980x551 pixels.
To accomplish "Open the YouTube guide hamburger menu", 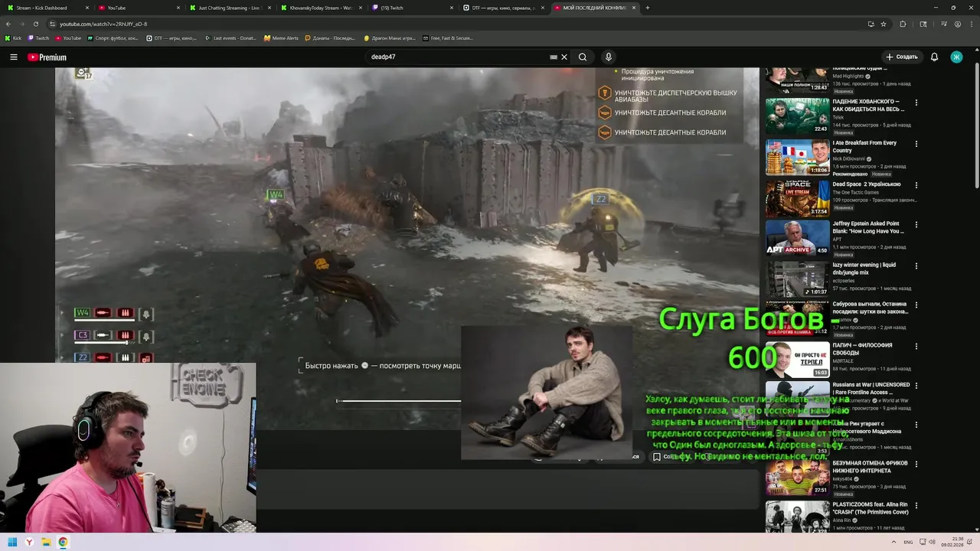I will click(x=14, y=57).
